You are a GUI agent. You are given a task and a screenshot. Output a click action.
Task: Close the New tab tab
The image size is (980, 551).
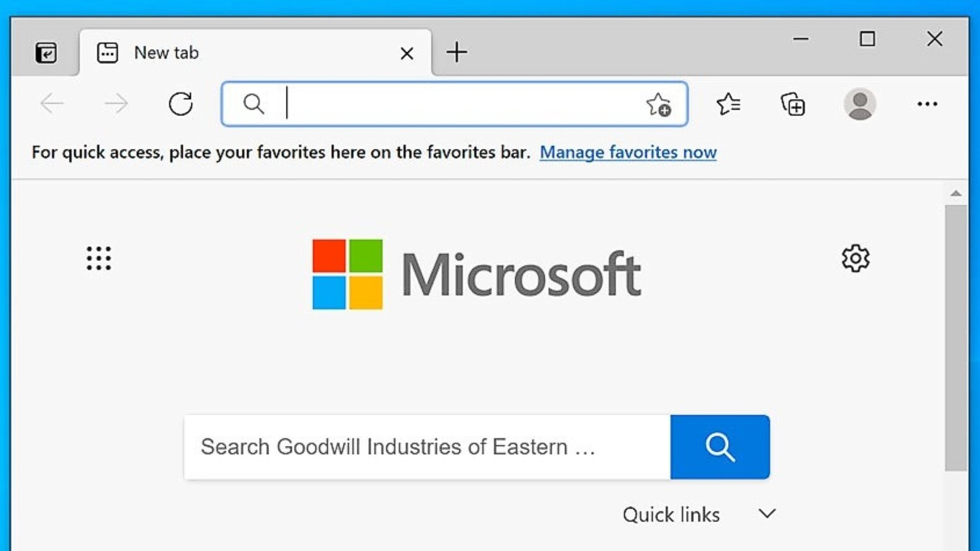pyautogui.click(x=406, y=53)
